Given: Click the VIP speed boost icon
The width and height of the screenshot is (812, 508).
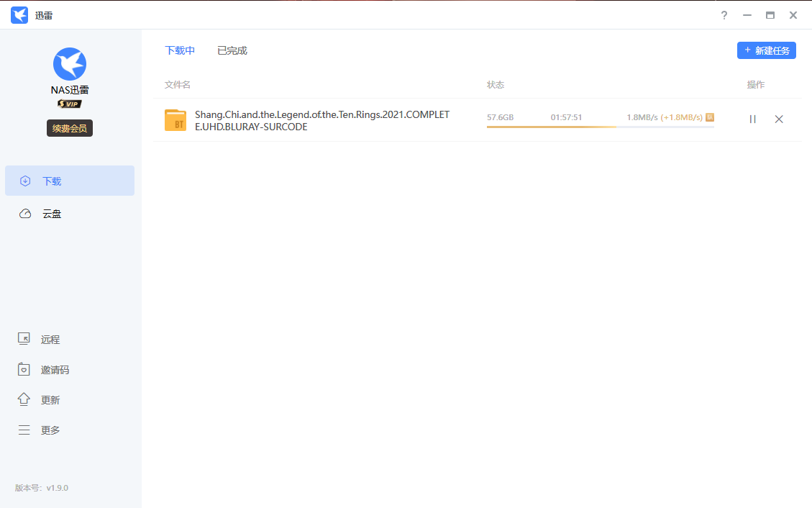Looking at the screenshot, I should (710, 117).
